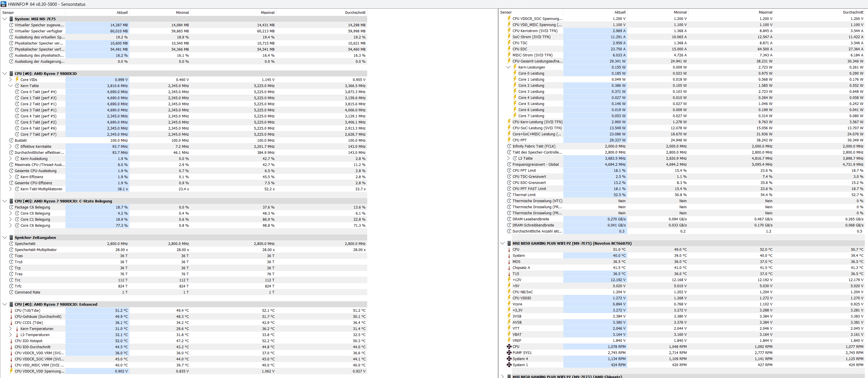This screenshot has height=378, width=868.
Task: Click the HWiNFO app icon in title bar
Action: click(4, 4)
